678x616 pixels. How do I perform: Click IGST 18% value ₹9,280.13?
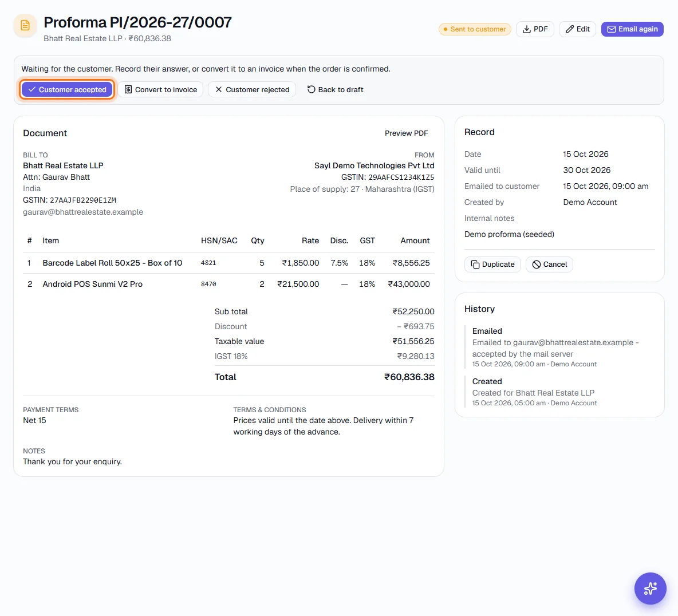416,356
